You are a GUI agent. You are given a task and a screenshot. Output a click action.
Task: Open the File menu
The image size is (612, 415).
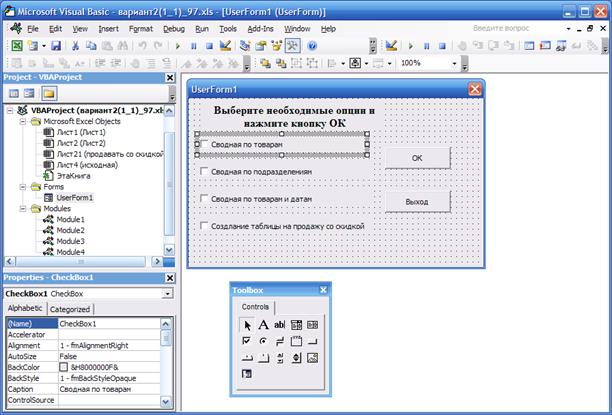click(x=32, y=29)
